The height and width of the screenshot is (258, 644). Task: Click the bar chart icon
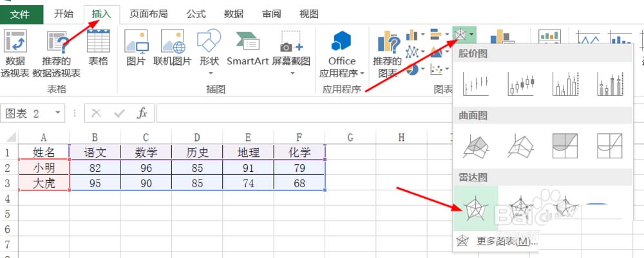click(x=436, y=35)
